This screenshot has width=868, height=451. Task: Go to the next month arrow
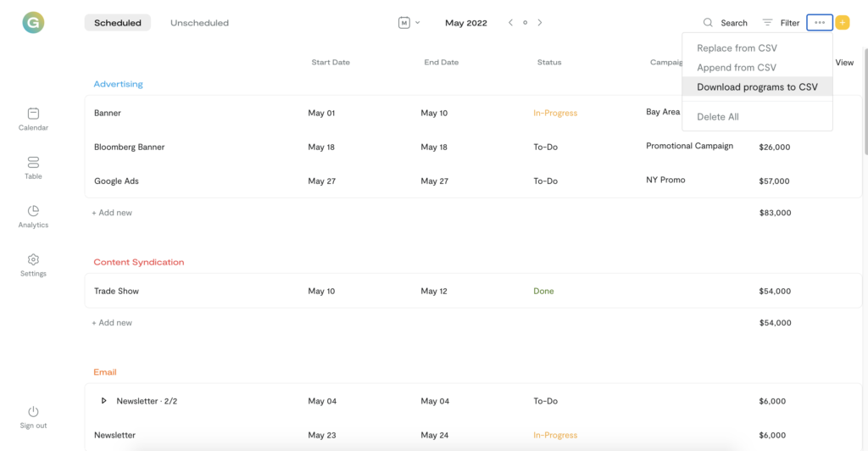point(540,23)
